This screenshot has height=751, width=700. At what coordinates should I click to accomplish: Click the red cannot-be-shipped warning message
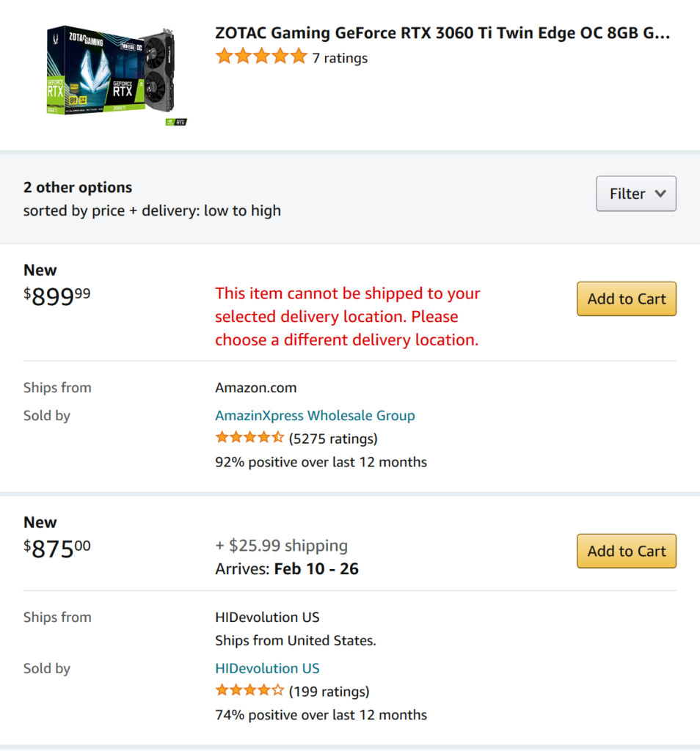(x=348, y=317)
